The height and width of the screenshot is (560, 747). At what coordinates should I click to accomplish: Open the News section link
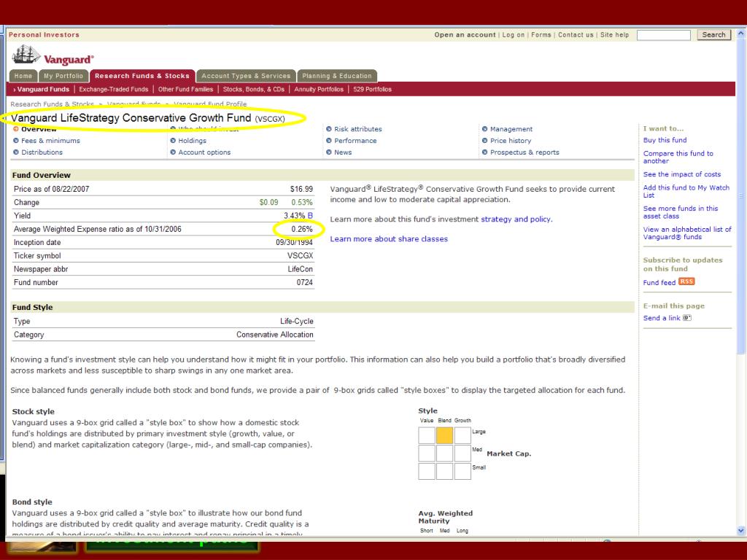343,152
